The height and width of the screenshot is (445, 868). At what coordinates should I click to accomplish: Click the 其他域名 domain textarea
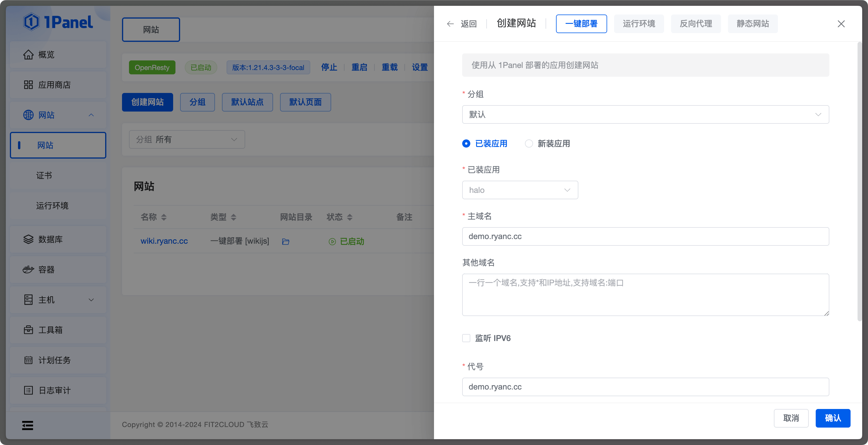(x=645, y=295)
